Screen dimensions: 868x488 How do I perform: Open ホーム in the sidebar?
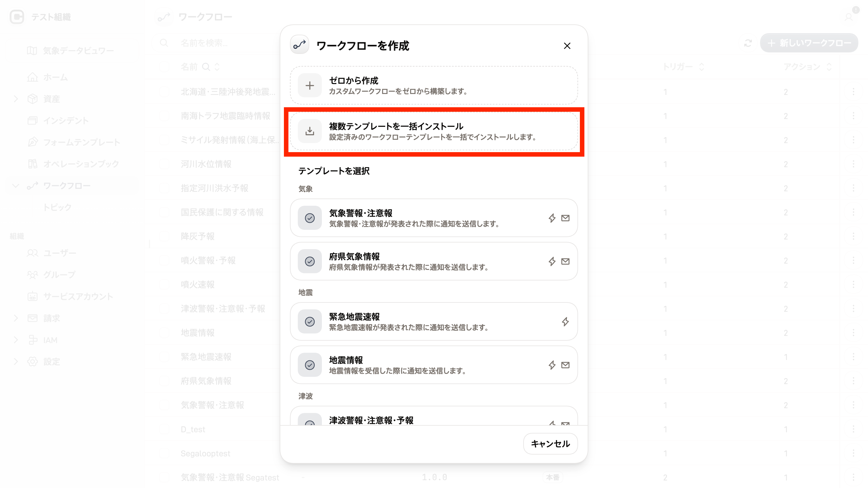[x=72, y=77]
